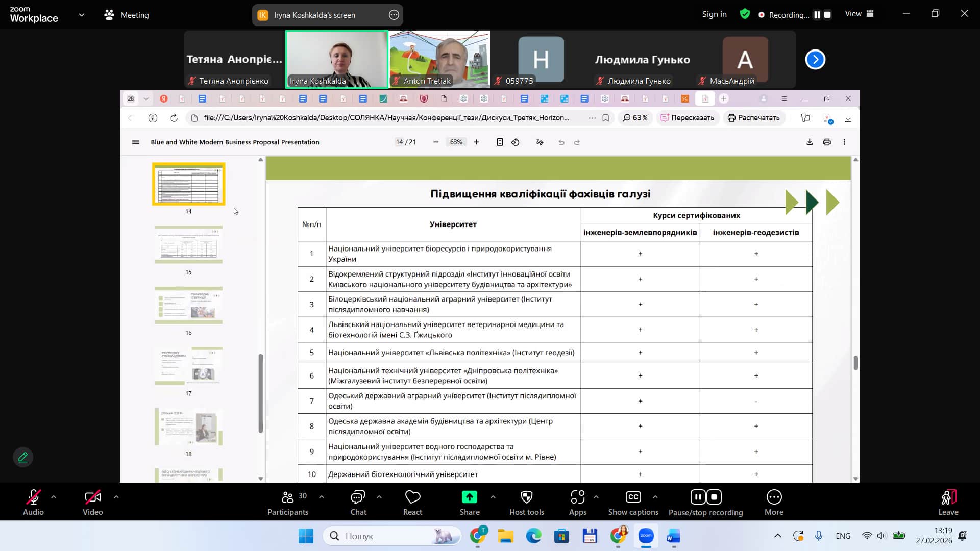Viewport: 980px width, 551px height.
Task: Open the Apps panel
Action: pyautogui.click(x=577, y=502)
